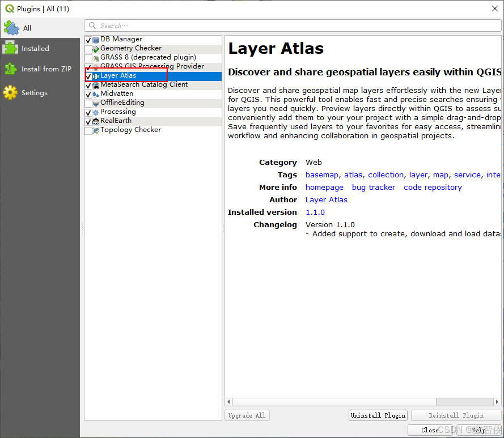Click the Geometry Checker plugin icon
Screen dimensions: 504x438
tap(96, 49)
